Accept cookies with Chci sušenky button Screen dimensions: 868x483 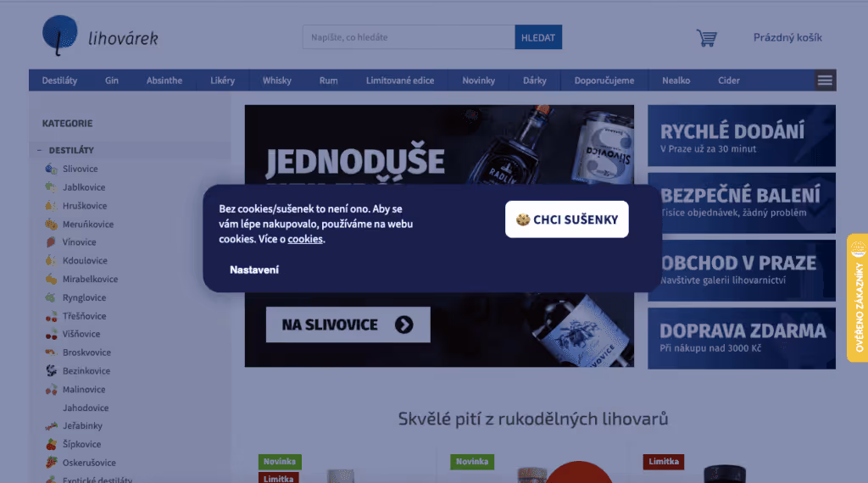click(x=567, y=219)
